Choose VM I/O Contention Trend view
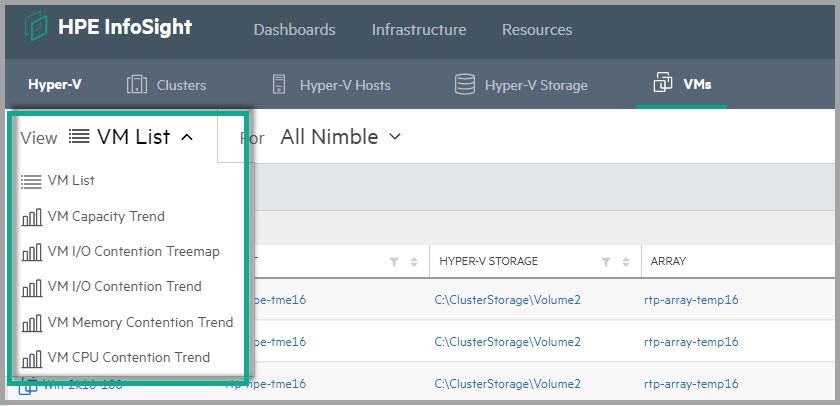Image resolution: width=840 pixels, height=406 pixels. coord(125,287)
